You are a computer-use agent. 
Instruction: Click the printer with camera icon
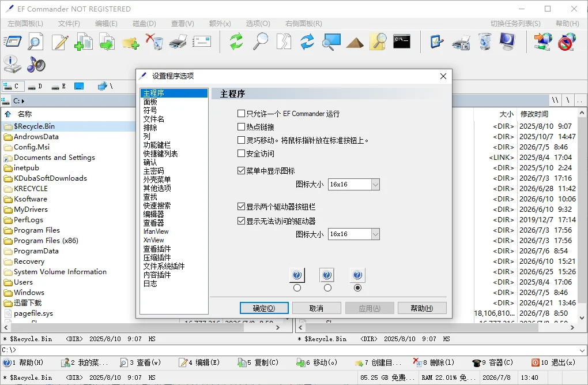pyautogui.click(x=461, y=42)
